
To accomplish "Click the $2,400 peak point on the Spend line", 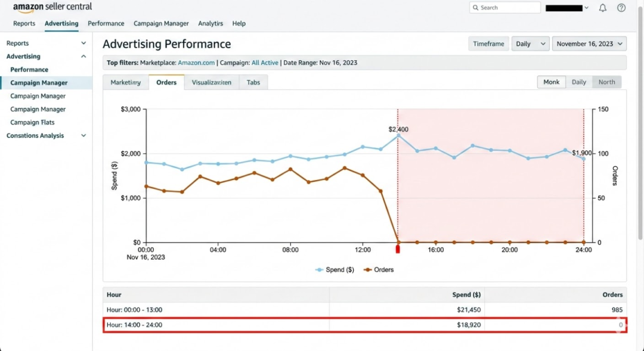I will tap(398, 135).
